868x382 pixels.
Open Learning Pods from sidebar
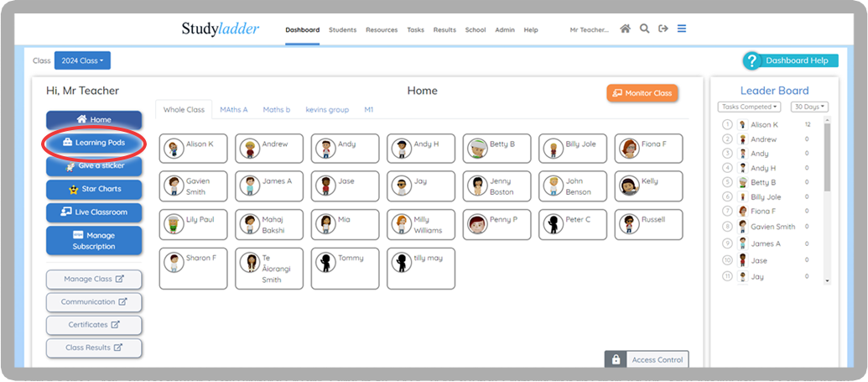[94, 143]
